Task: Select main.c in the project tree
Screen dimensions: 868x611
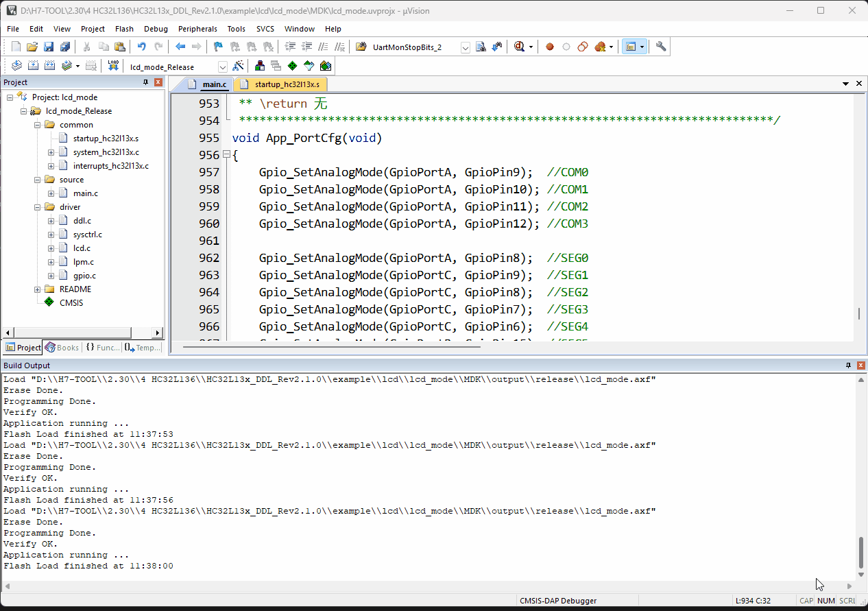Action: [x=85, y=193]
